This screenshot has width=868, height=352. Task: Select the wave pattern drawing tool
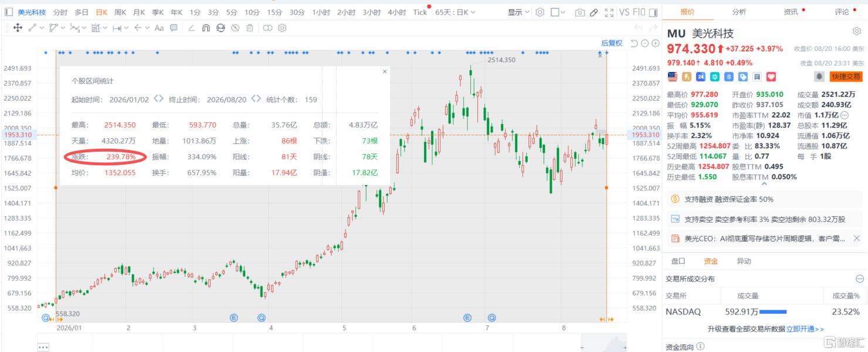[x=75, y=28]
